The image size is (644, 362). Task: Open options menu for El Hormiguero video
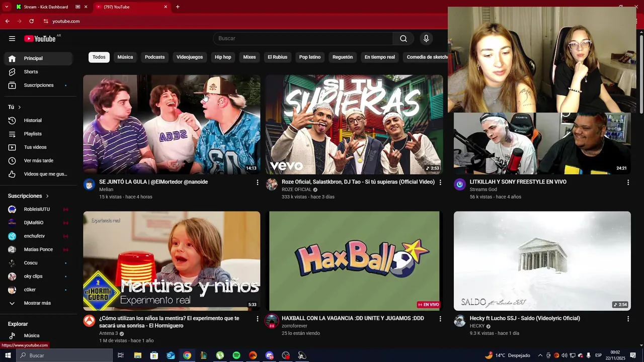(x=258, y=319)
